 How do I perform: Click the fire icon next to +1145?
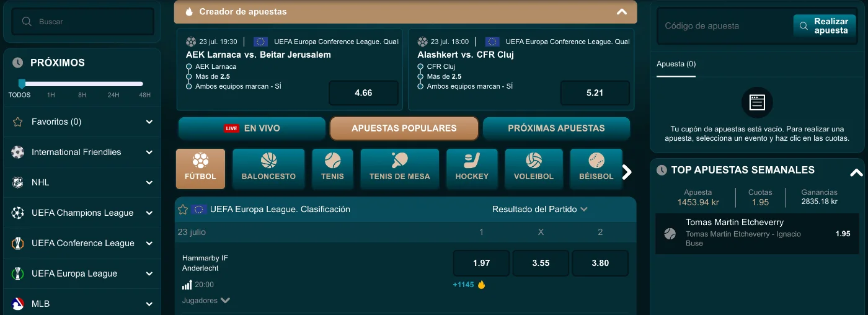[x=481, y=285]
